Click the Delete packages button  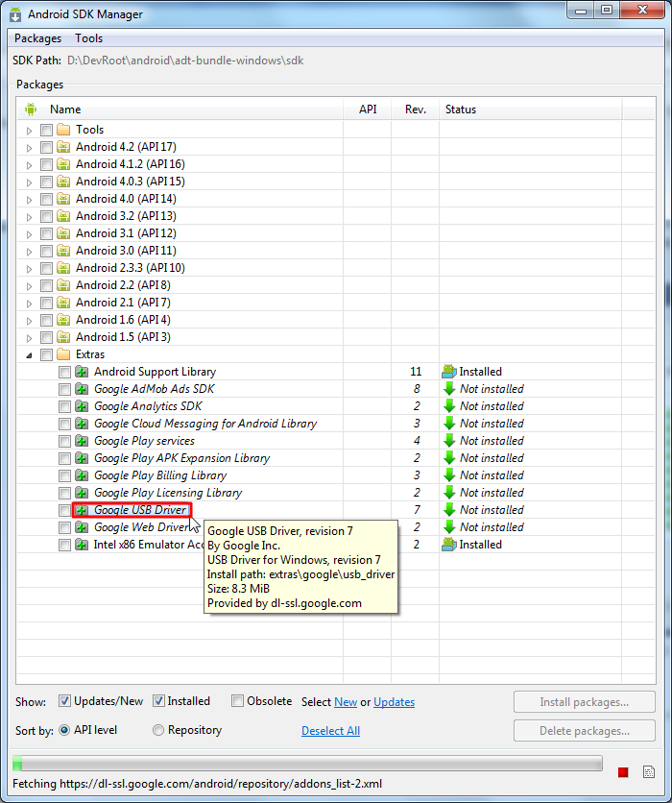pos(585,731)
